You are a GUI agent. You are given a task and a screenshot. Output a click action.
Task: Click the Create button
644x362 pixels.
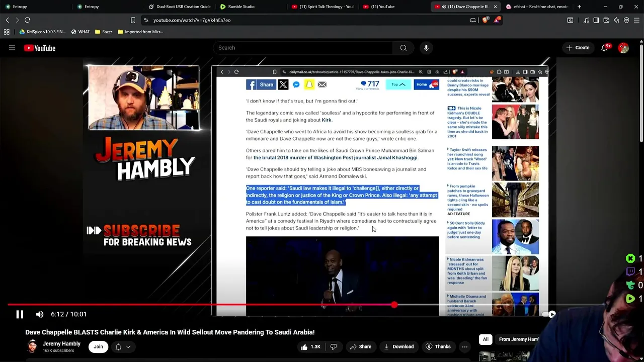577,48
